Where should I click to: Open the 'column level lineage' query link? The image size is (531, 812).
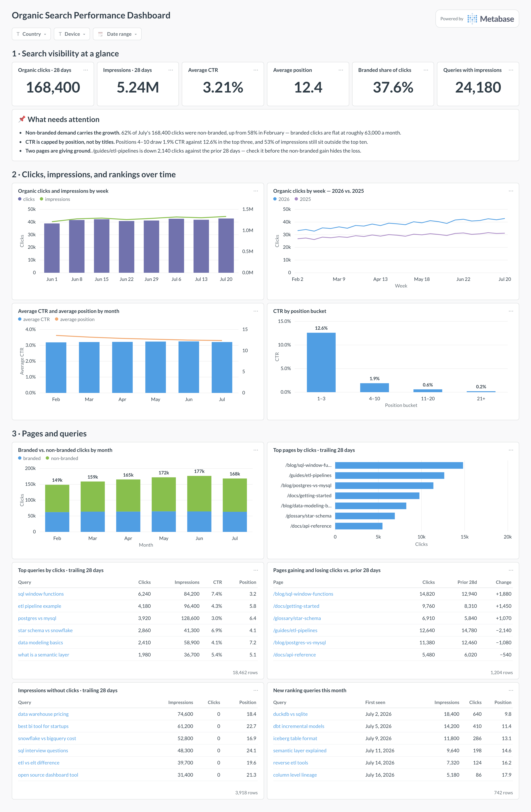[x=295, y=775]
